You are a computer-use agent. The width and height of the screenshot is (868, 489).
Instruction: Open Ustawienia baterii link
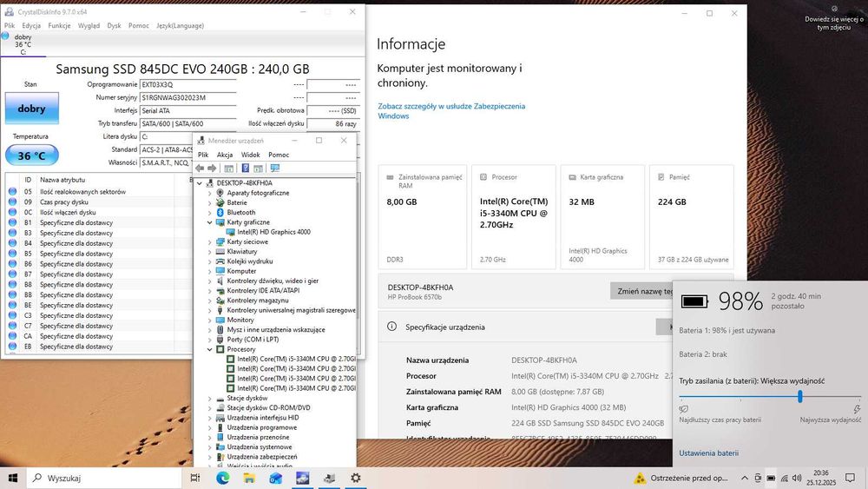(708, 453)
